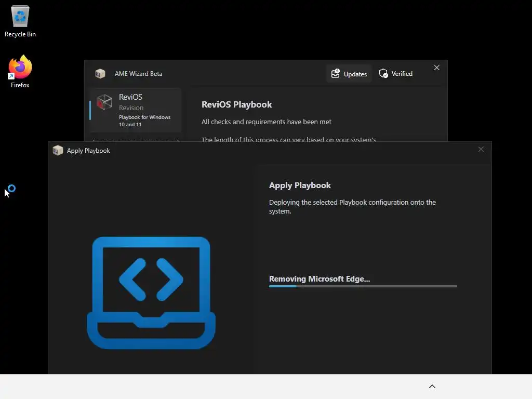Expand the taskbar hidden icons chevron
This screenshot has width=532, height=399.
432,387
